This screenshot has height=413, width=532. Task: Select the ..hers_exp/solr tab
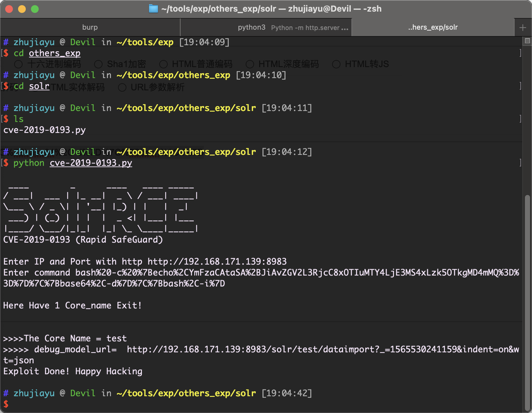[433, 27]
